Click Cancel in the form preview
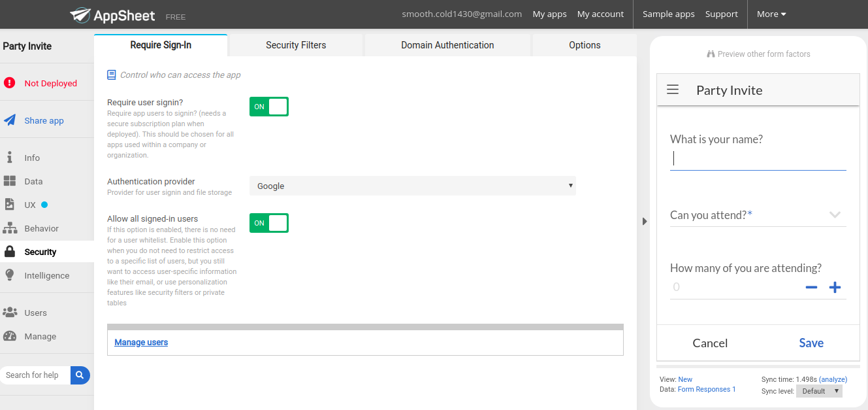The height and width of the screenshot is (410, 868). pyautogui.click(x=710, y=343)
